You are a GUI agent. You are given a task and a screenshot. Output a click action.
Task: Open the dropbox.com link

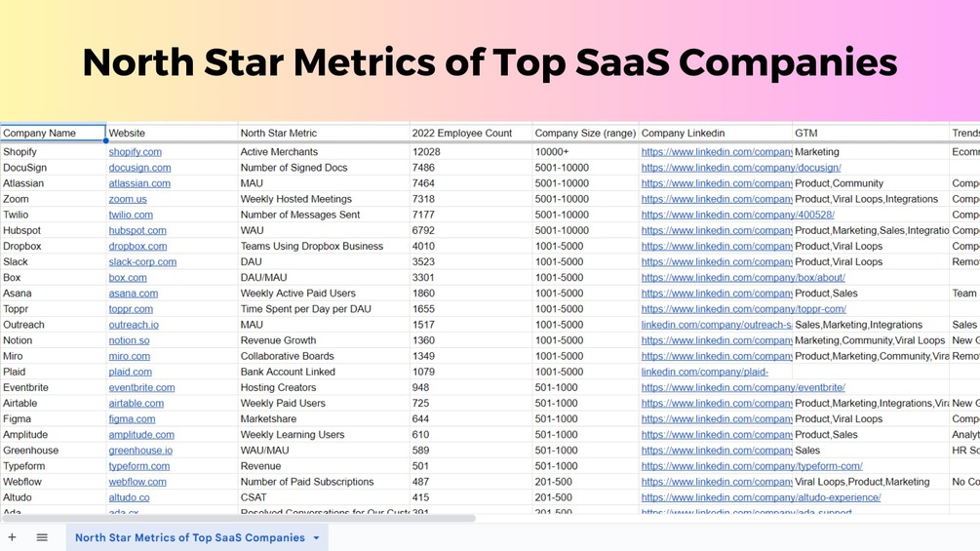(137, 246)
